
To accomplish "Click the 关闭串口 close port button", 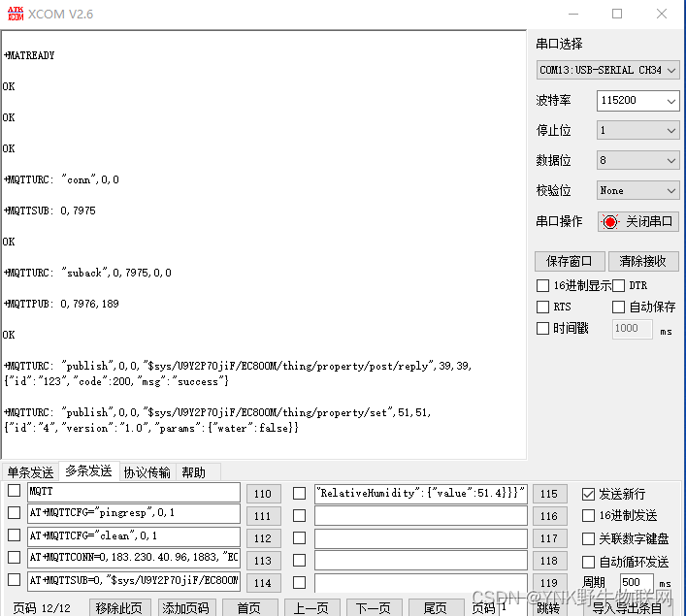I will [638, 222].
